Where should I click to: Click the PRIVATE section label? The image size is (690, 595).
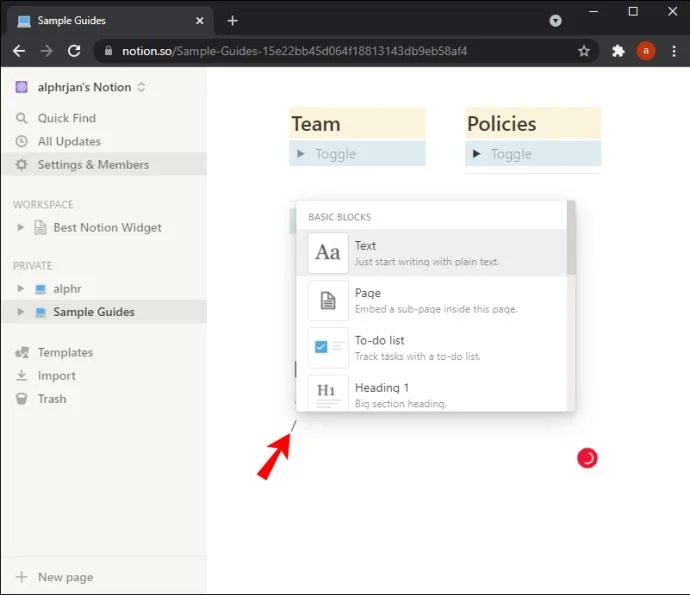coord(33,266)
